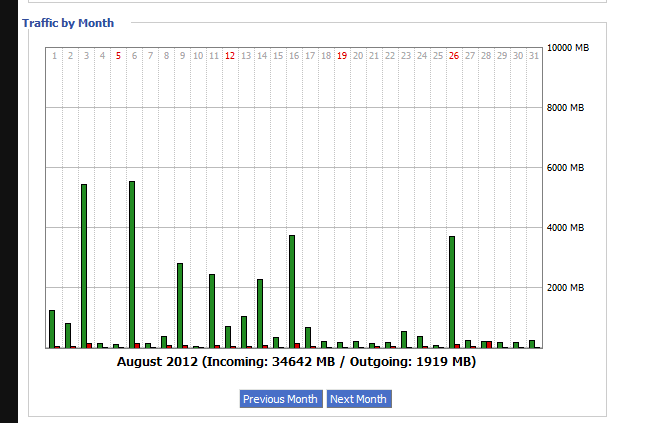
Task: Click the tall green bar for day 3
Action: click(x=84, y=265)
